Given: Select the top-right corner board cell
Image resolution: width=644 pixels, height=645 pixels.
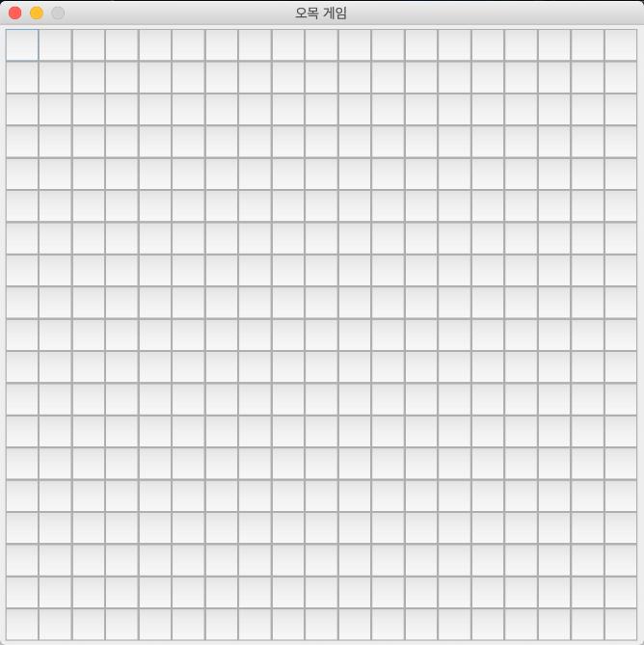Looking at the screenshot, I should 621,45.
